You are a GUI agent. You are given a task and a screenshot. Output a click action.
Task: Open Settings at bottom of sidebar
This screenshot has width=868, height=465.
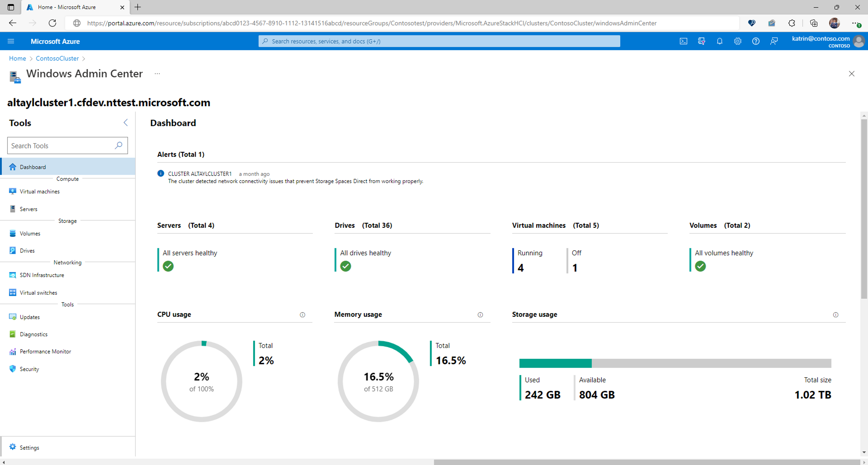pyautogui.click(x=30, y=447)
